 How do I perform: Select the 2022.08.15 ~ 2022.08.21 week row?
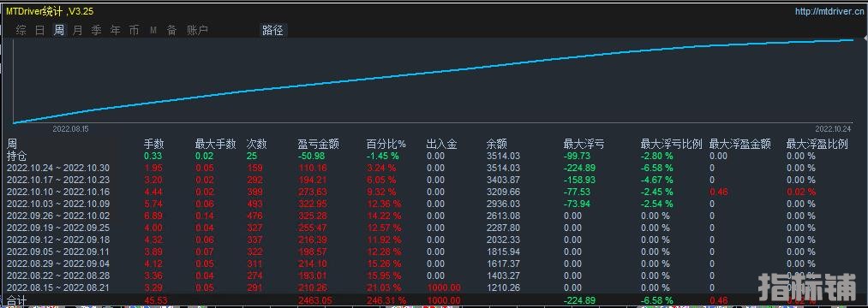[x=434, y=287]
